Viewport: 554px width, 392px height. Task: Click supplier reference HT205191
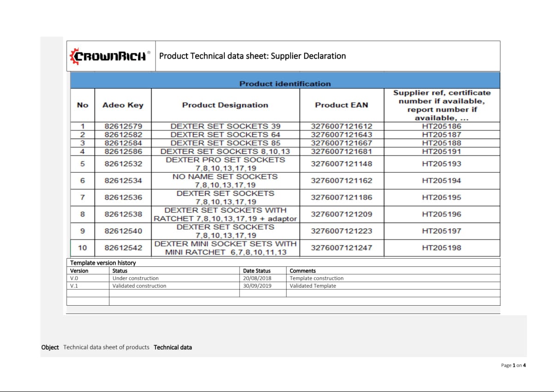coord(441,151)
